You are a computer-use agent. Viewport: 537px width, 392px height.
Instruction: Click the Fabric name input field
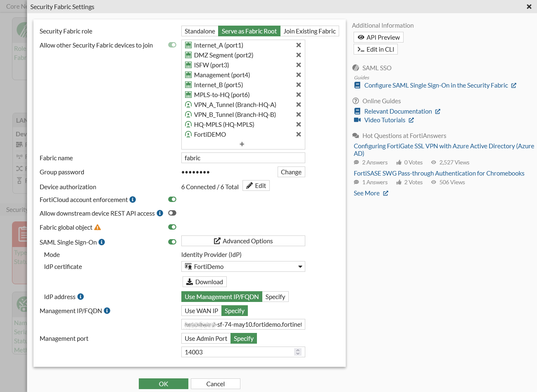pyautogui.click(x=243, y=158)
